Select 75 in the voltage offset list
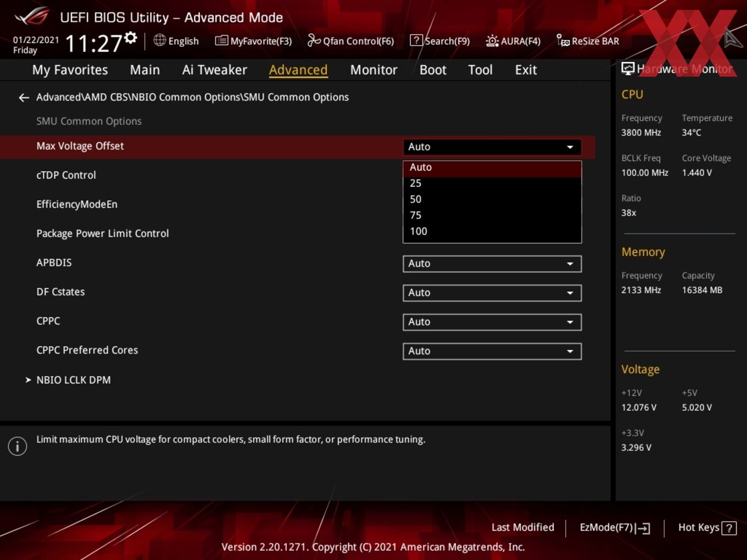Viewport: 747px width, 560px height. [492, 215]
